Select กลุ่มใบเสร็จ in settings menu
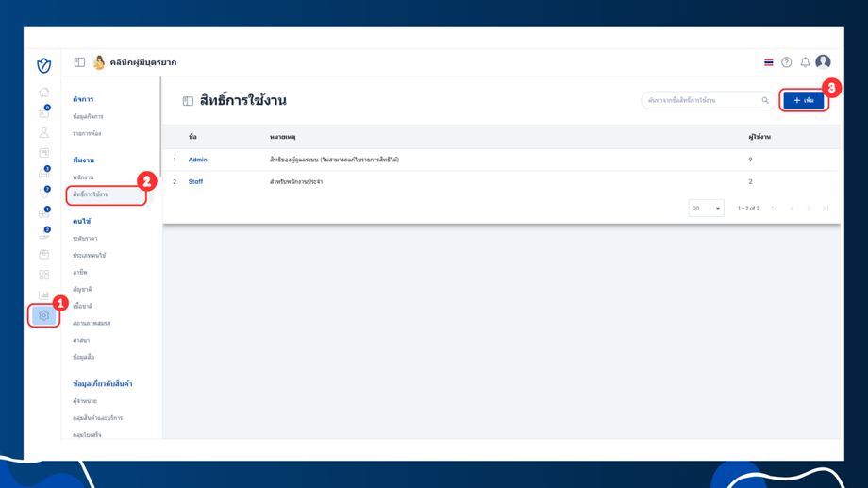This screenshot has width=868, height=488. pyautogui.click(x=87, y=435)
